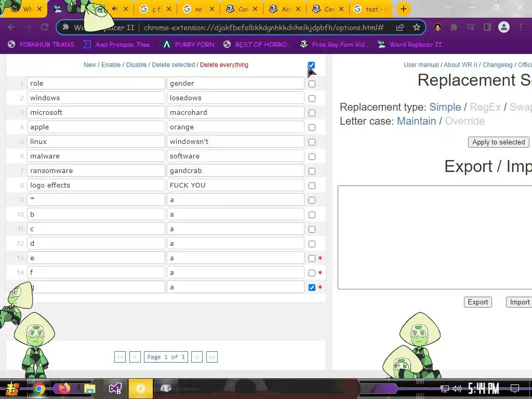Open a new tab with plus button
532x399 pixels.
[403, 9]
